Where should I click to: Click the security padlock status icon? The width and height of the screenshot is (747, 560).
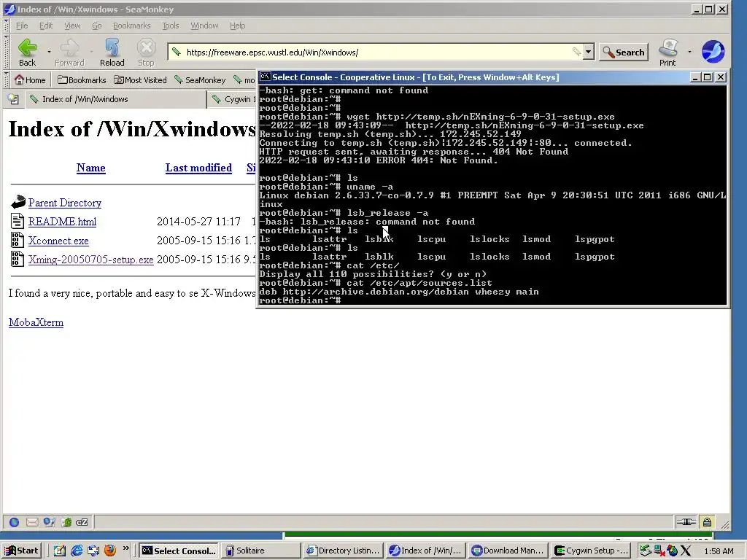point(707,522)
